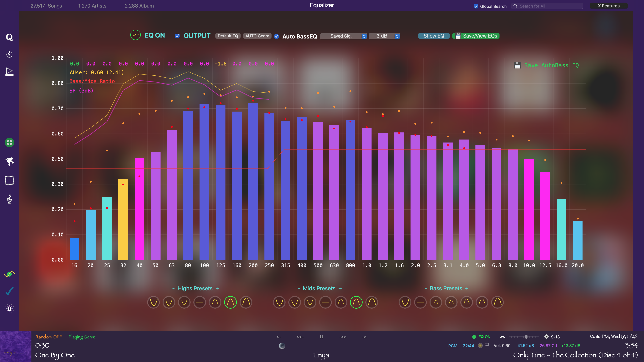Screen dimensions: 644x362
Task: Select the flat Highs preset icon
Action: (200, 302)
